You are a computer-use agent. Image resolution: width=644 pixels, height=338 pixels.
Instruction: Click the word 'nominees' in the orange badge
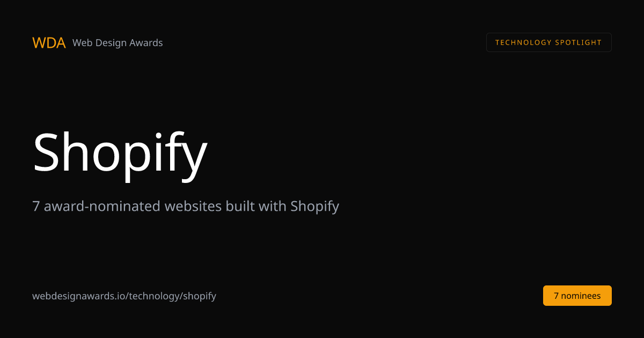pyautogui.click(x=581, y=296)
